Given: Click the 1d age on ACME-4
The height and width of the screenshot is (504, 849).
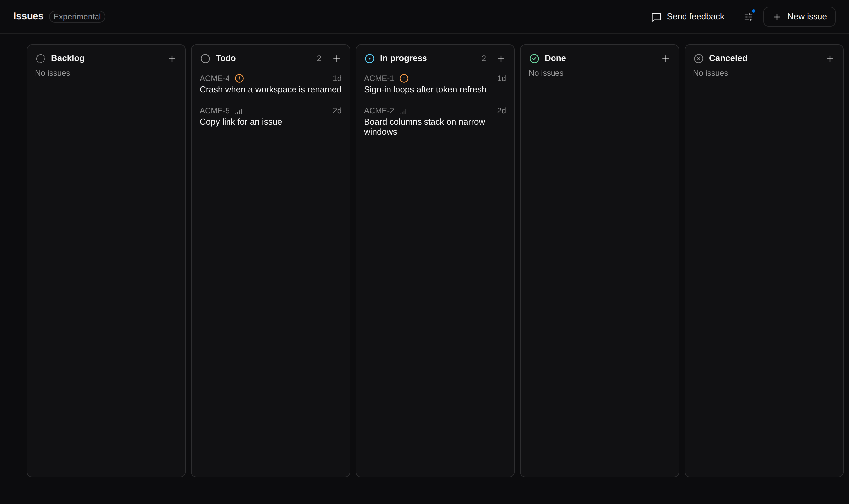Looking at the screenshot, I should 337,79.
